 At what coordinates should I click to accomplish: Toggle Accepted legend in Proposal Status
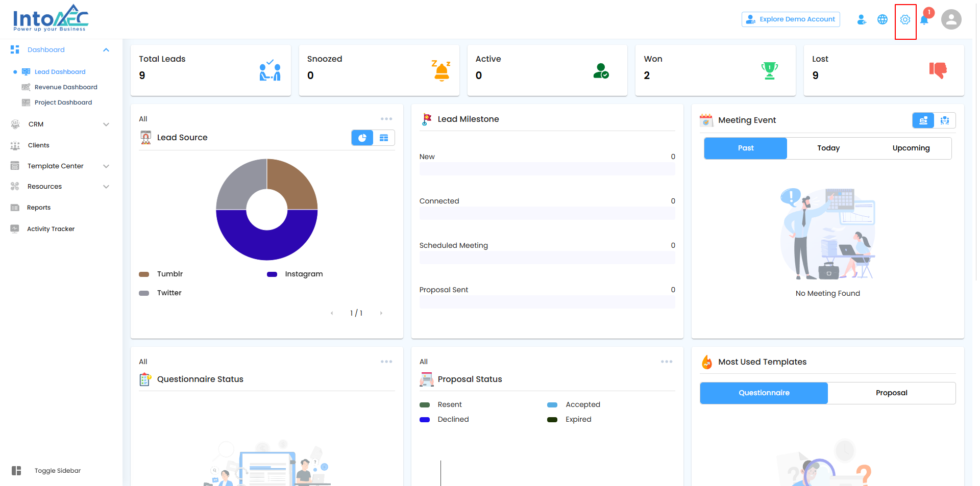(x=574, y=405)
